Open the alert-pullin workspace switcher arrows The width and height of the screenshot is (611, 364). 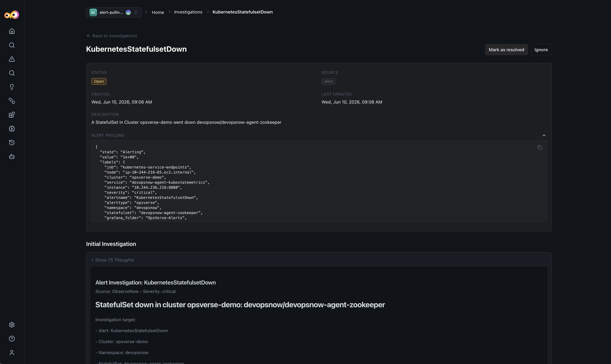136,12
